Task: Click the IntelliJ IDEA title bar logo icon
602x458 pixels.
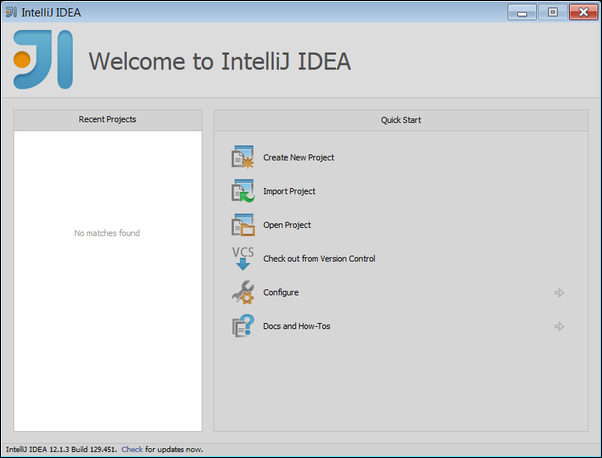Action: (11, 12)
